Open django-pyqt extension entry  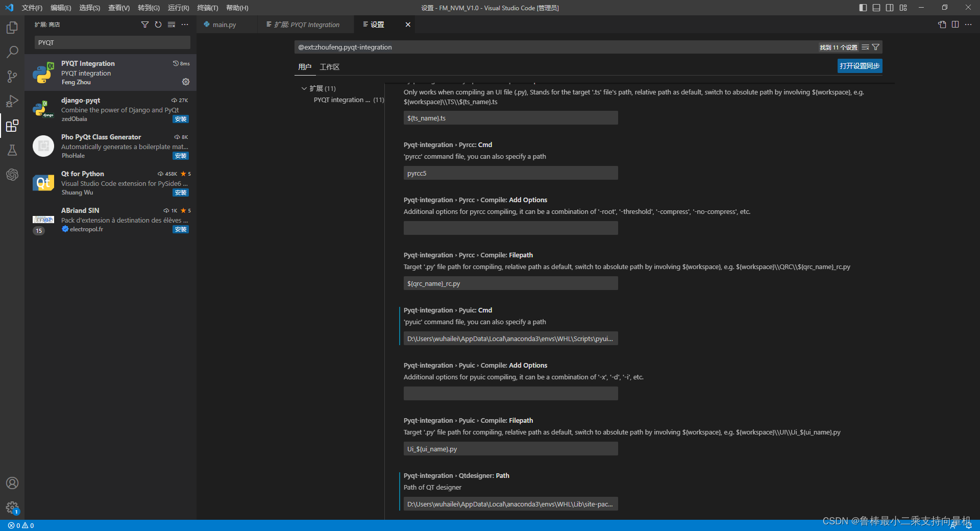pos(111,109)
